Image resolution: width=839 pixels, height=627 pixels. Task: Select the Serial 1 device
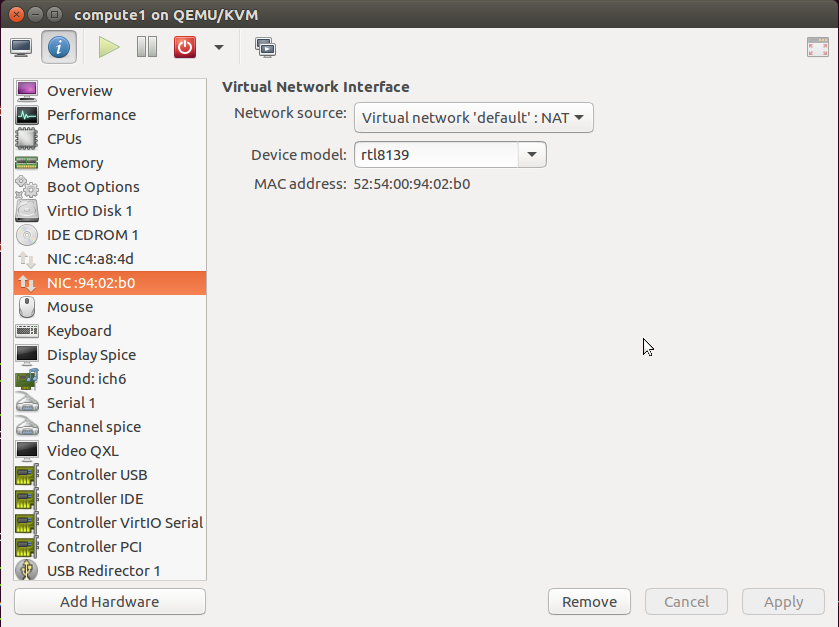[110, 403]
